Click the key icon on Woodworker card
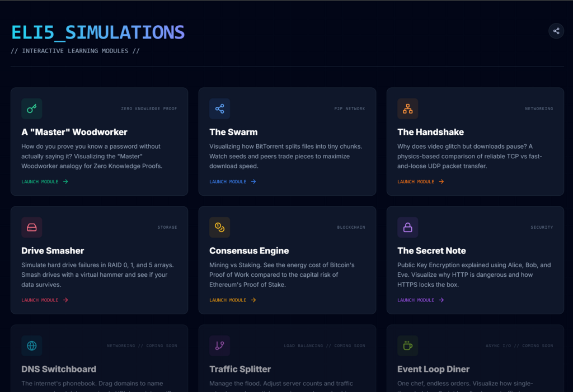573x392 pixels. click(x=32, y=108)
